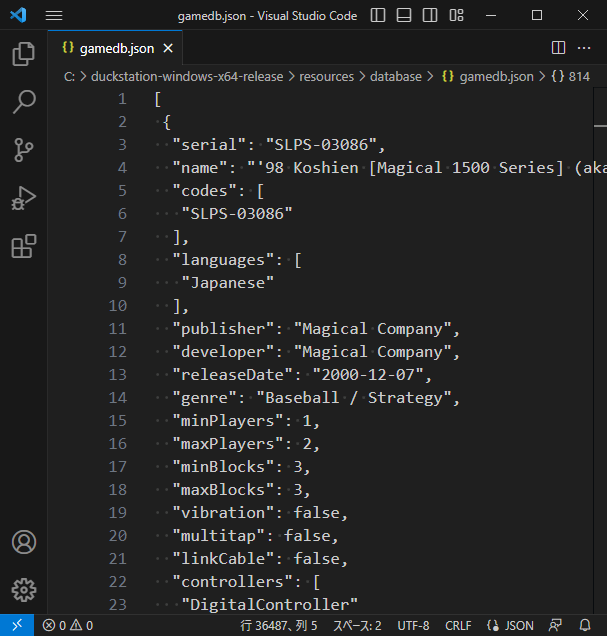Open the Customize Layout icon
The image size is (607, 636).
pyautogui.click(x=456, y=15)
